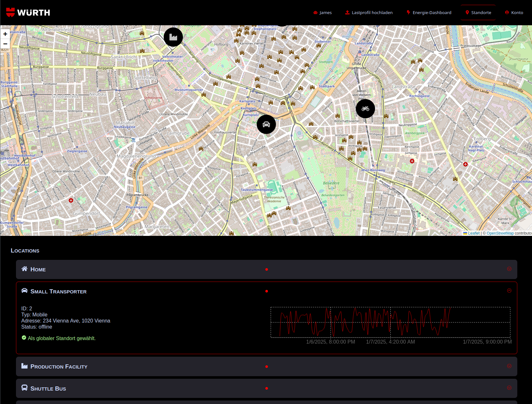Expand the Shuttle Bus row
Viewport: 532px width, 404px height.
coord(509,388)
